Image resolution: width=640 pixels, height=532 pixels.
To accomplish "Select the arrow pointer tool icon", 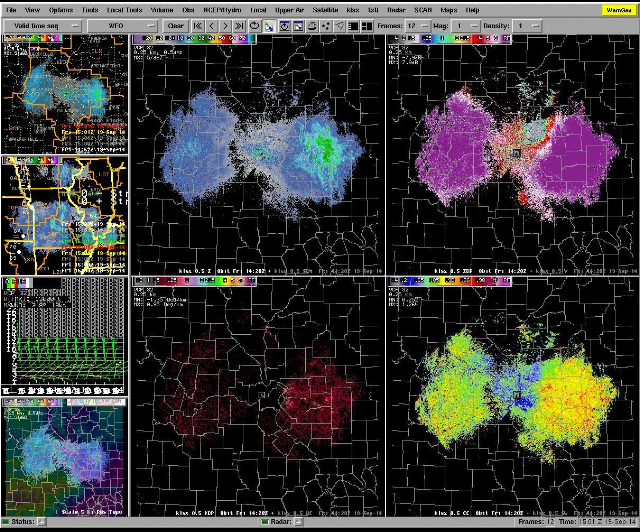I will 270,25.
